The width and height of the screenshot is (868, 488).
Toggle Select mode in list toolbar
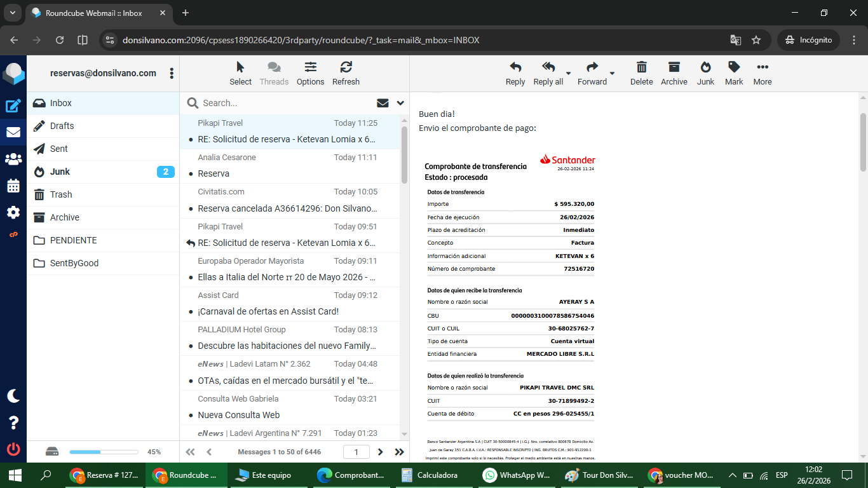coord(240,72)
